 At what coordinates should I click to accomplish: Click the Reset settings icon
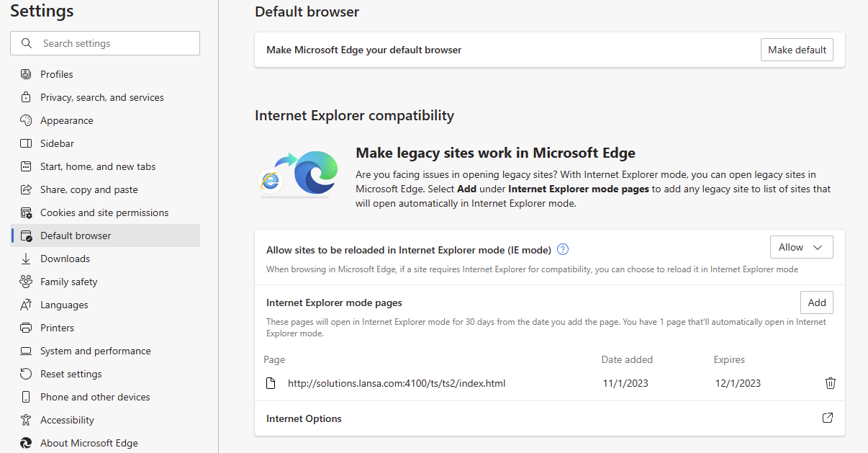(26, 374)
